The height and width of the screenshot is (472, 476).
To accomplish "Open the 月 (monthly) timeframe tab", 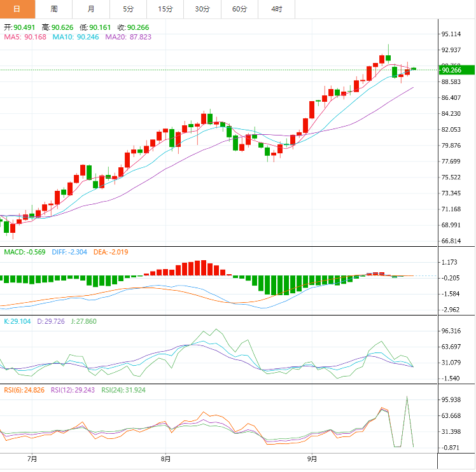I will [91, 9].
